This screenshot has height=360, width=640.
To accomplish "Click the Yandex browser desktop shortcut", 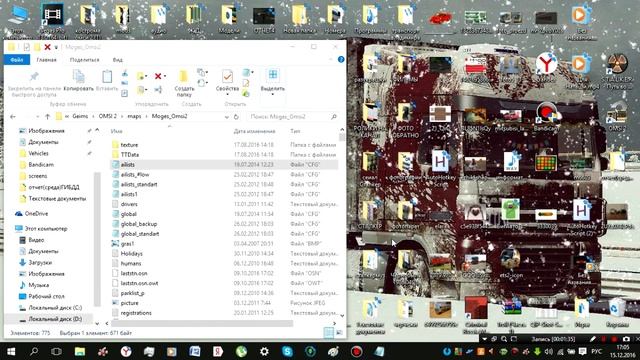I will point(546,65).
